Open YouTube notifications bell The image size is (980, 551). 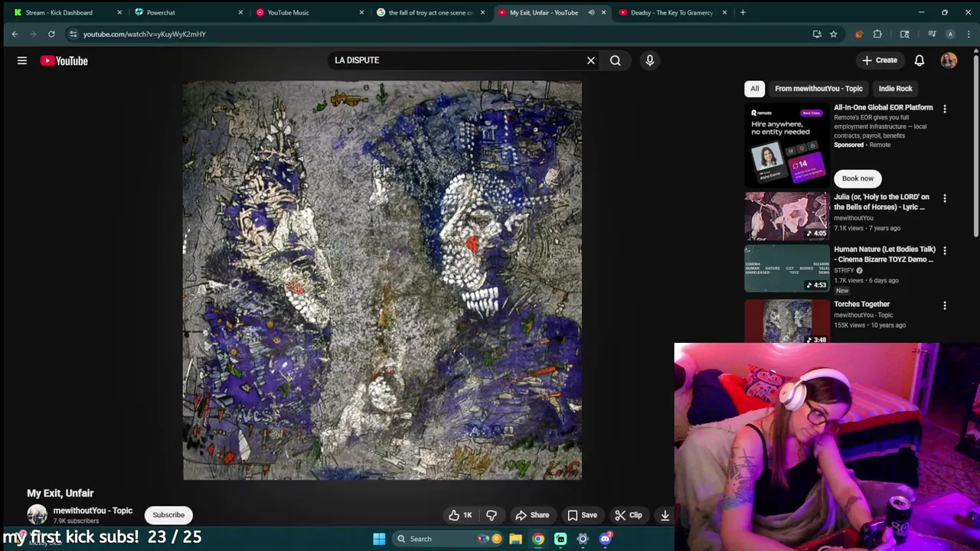920,60
